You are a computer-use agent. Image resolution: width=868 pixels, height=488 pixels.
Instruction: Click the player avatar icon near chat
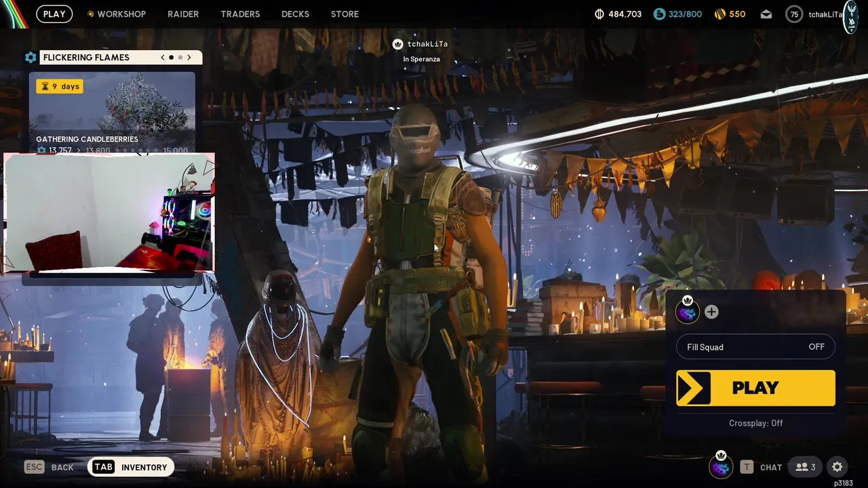[x=721, y=466]
